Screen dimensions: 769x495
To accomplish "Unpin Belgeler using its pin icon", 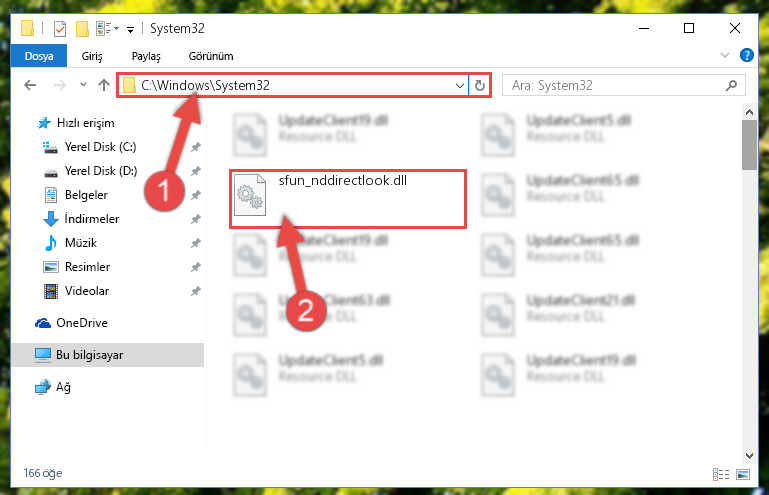I will coord(196,195).
